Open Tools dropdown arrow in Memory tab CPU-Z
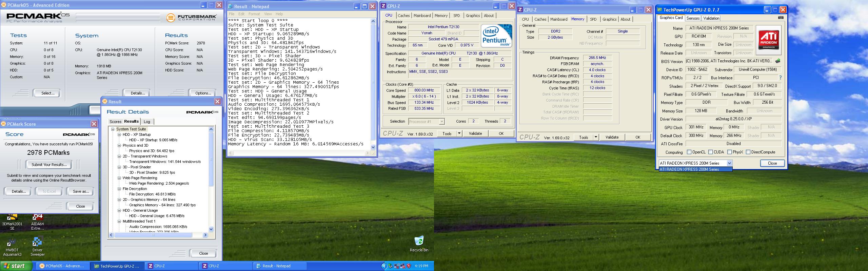 coord(596,137)
